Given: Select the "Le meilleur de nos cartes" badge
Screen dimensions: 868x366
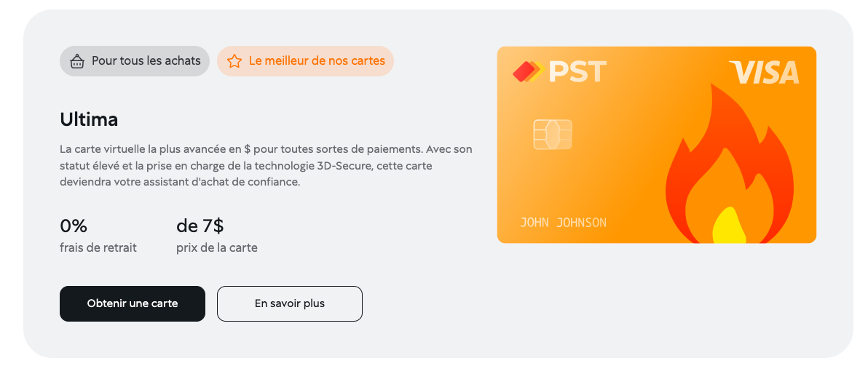Looking at the screenshot, I should pyautogui.click(x=305, y=61).
